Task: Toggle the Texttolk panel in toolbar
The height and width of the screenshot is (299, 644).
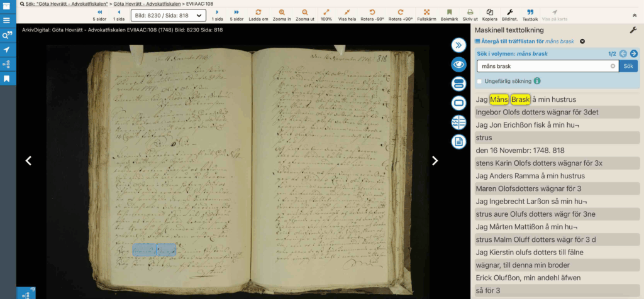Action: click(x=530, y=12)
